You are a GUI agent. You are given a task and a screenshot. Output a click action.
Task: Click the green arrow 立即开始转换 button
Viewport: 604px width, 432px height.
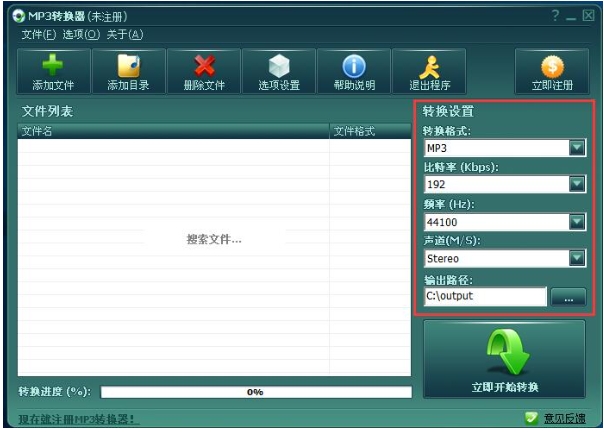504,359
